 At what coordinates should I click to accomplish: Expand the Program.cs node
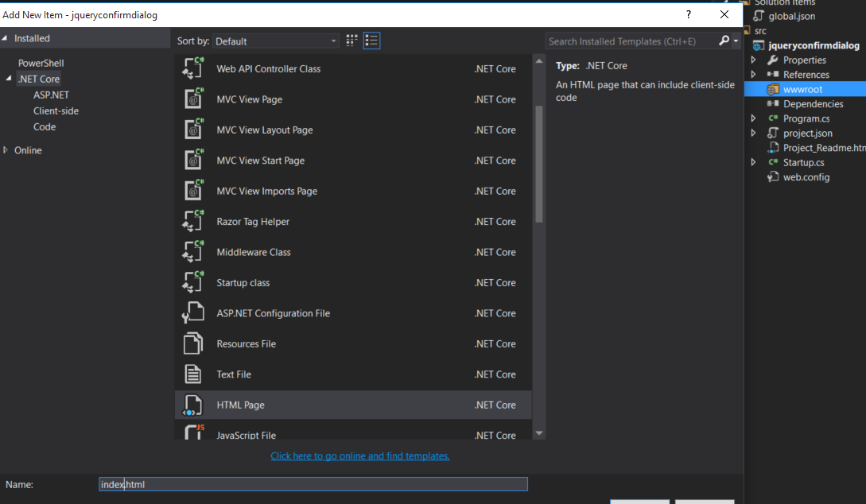(753, 118)
